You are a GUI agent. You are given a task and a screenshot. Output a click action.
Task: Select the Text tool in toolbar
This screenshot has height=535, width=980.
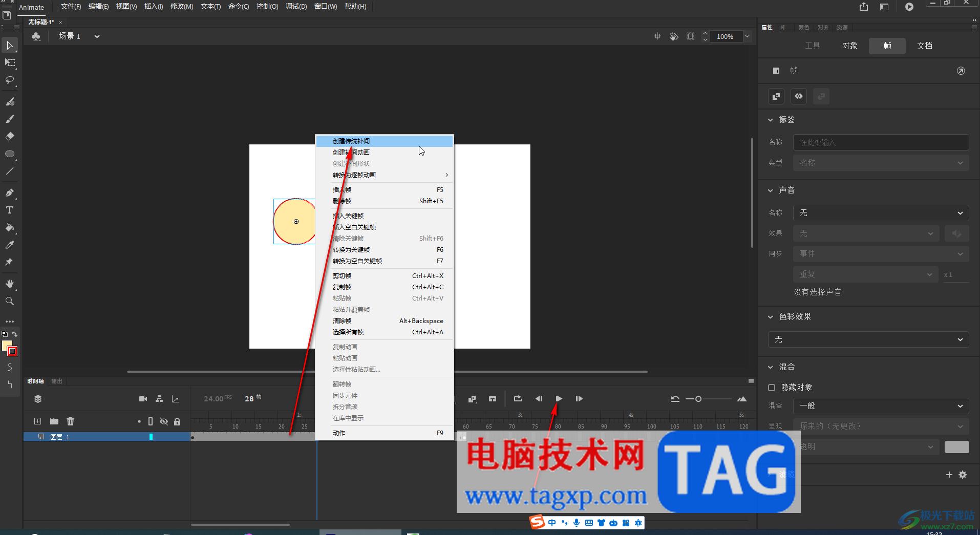click(9, 210)
